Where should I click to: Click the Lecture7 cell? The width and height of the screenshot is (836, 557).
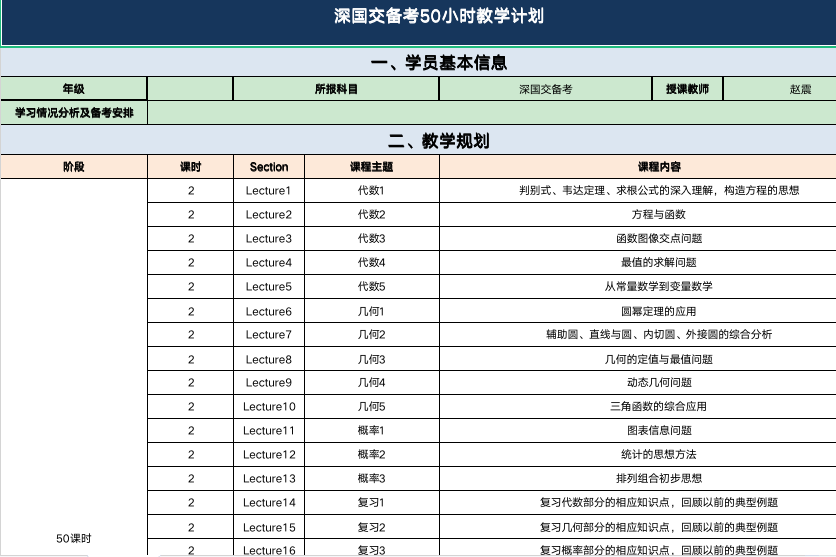[x=269, y=334]
